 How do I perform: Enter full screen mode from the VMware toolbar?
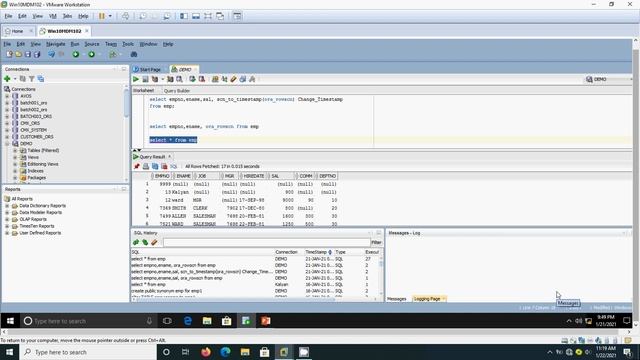pyautogui.click(x=208, y=16)
